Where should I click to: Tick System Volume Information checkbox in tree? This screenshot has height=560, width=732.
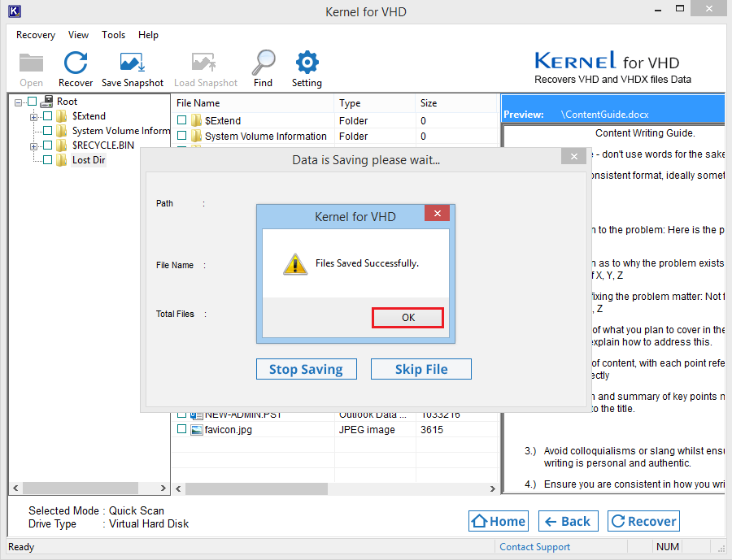48,130
